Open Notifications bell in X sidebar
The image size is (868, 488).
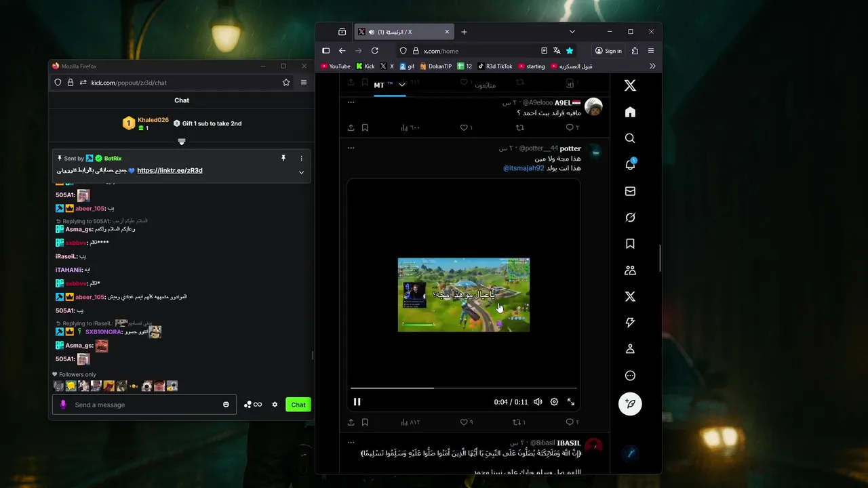pyautogui.click(x=630, y=165)
